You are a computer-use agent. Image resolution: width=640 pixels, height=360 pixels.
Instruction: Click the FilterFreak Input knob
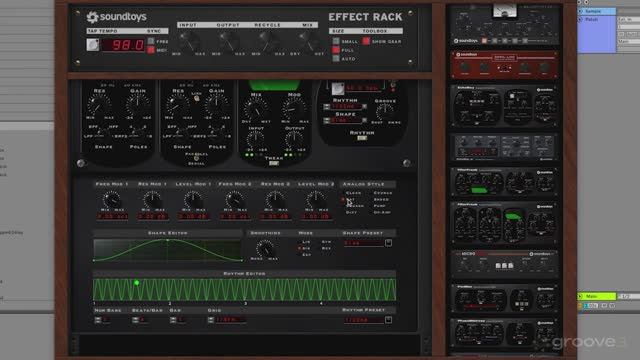pos(256,140)
